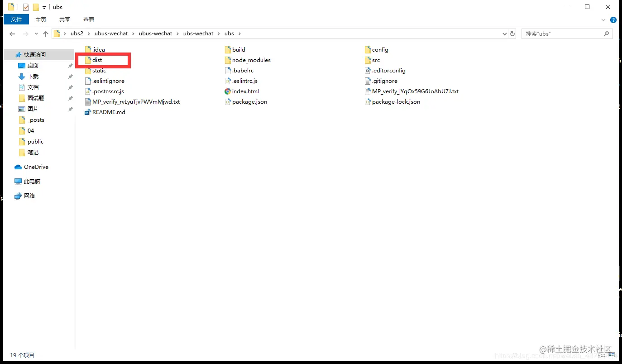Image resolution: width=622 pixels, height=364 pixels.
Task: Unpin 桌面 via its pin icon
Action: 70,66
